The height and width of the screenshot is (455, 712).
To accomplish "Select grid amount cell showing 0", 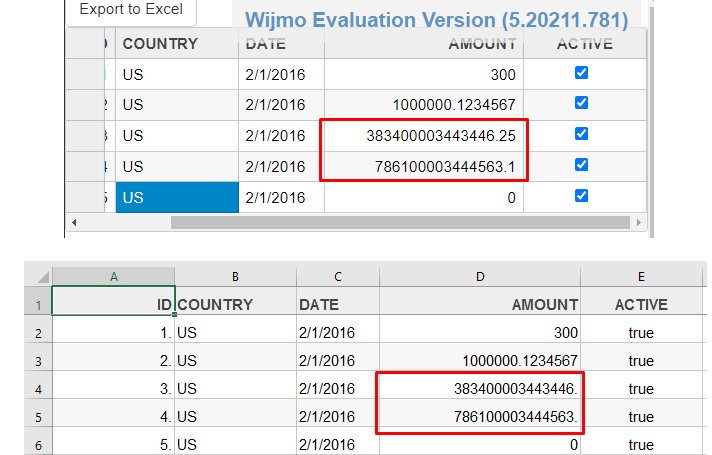I will 424,198.
